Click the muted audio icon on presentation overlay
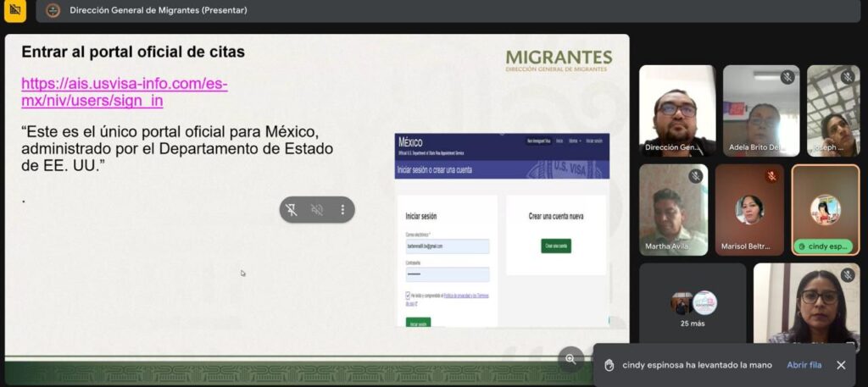The height and width of the screenshot is (387, 868). pyautogui.click(x=317, y=210)
